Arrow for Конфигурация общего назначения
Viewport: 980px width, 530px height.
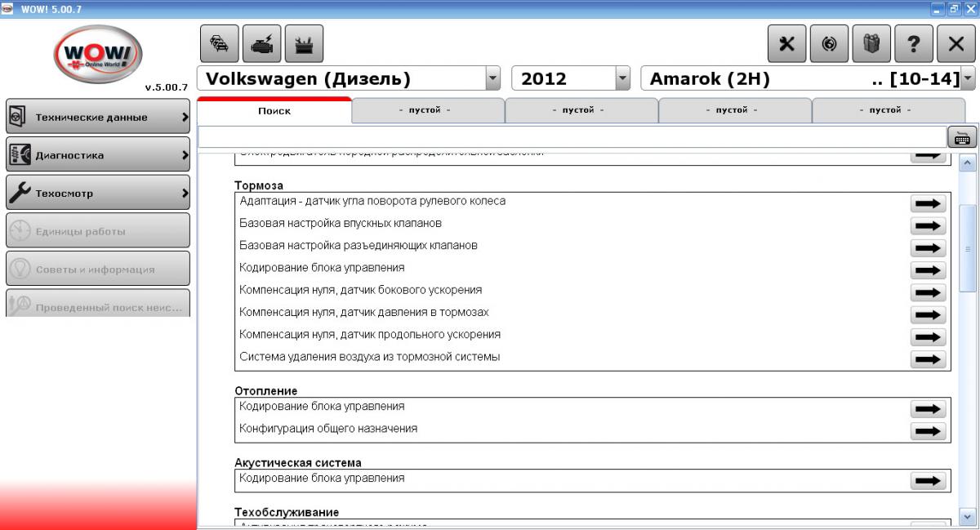click(x=929, y=430)
